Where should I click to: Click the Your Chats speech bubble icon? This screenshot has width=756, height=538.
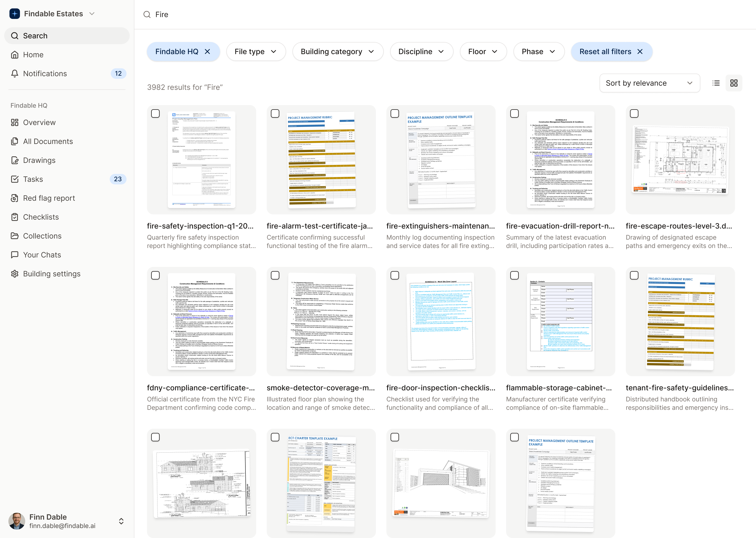tap(14, 255)
